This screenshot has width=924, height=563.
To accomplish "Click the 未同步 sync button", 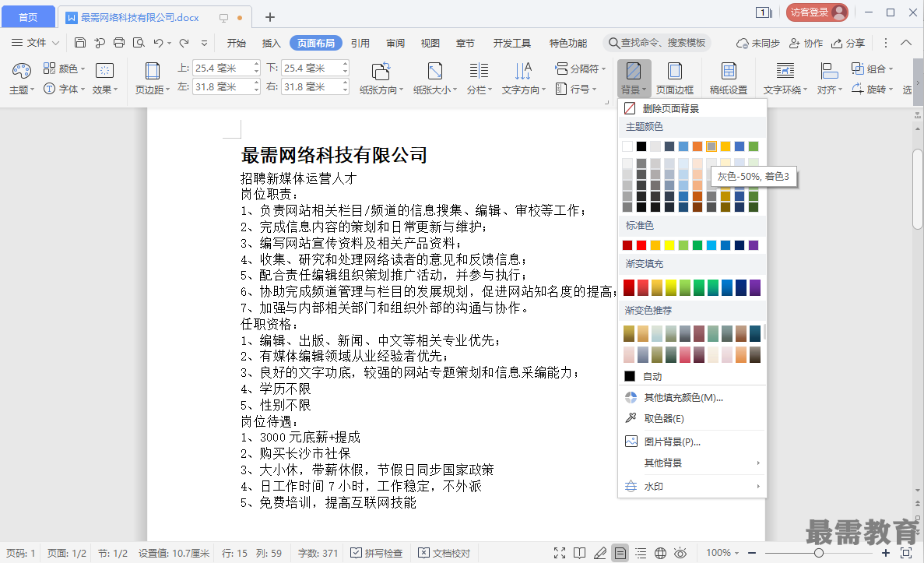I will pos(758,43).
